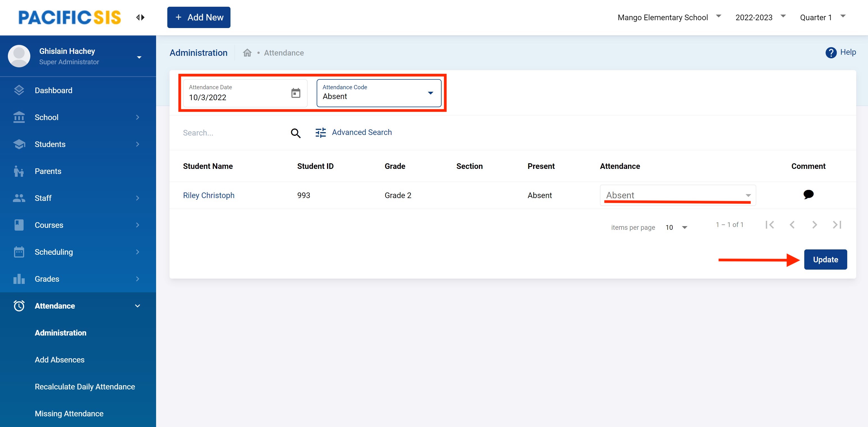
Task: Click the home breadcrumb icon
Action: [247, 53]
